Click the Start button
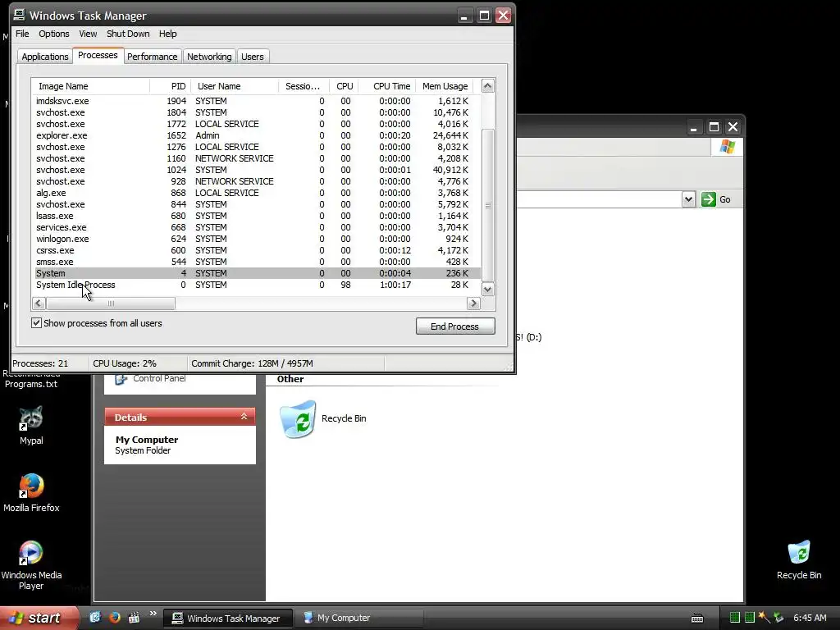840x630 pixels. pos(39,618)
